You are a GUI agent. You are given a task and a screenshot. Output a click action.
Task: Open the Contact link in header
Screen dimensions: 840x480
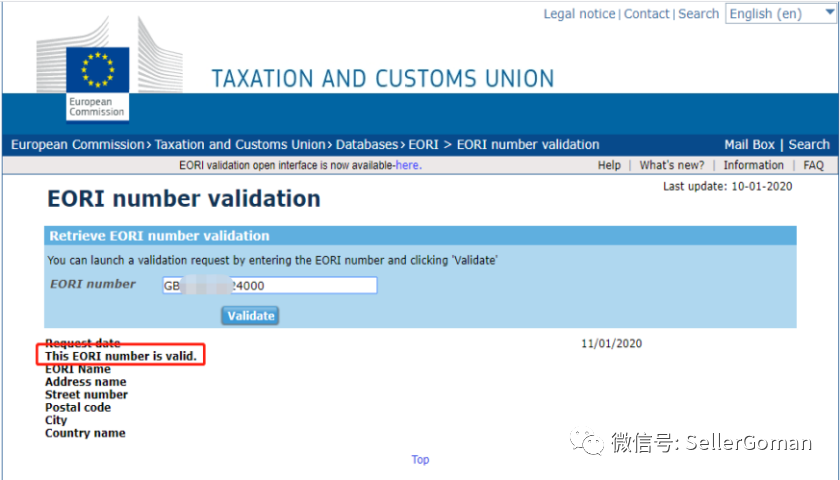(x=647, y=14)
